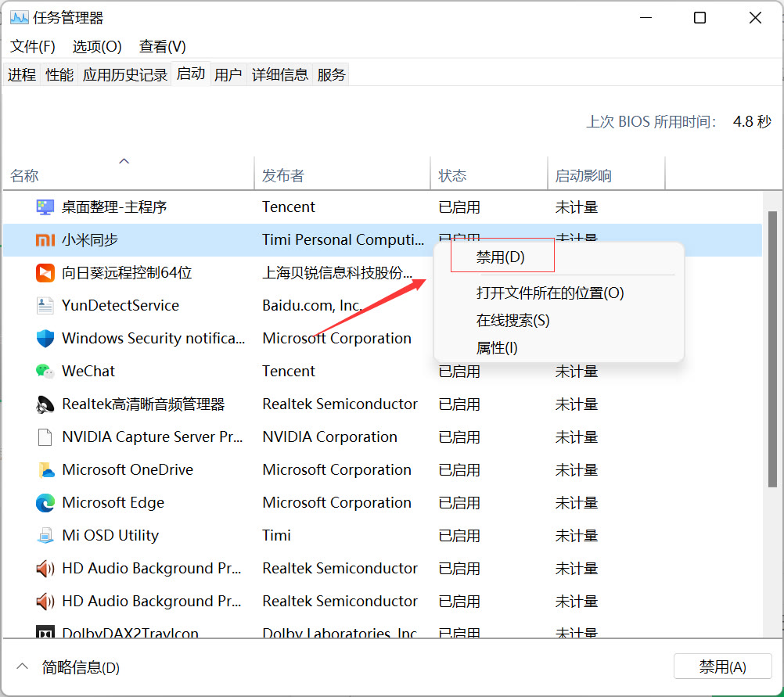Click the 名称 column sort arrow

(124, 161)
